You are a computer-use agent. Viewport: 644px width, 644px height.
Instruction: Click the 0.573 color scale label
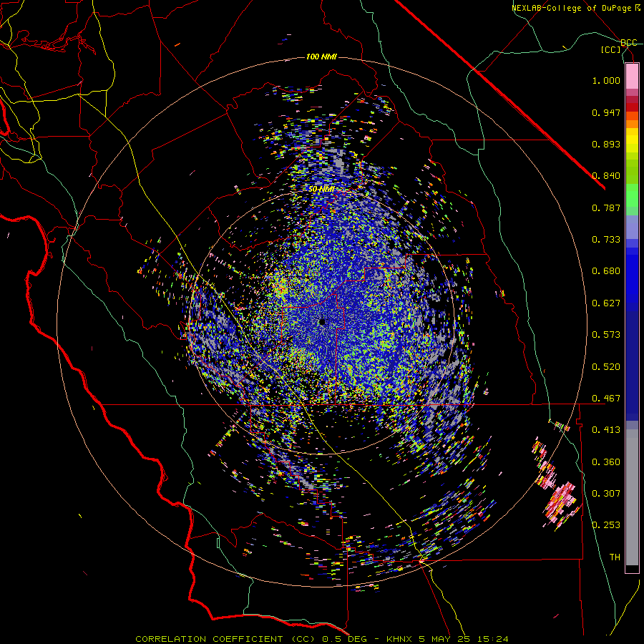606,335
